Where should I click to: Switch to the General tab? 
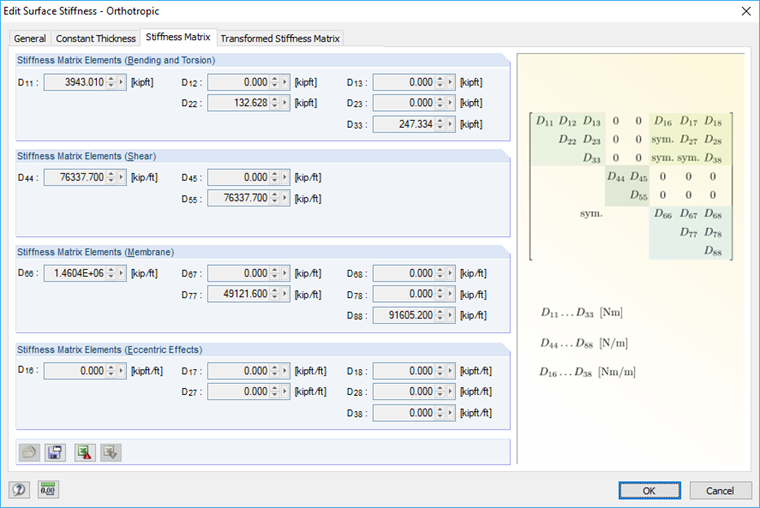[30, 38]
